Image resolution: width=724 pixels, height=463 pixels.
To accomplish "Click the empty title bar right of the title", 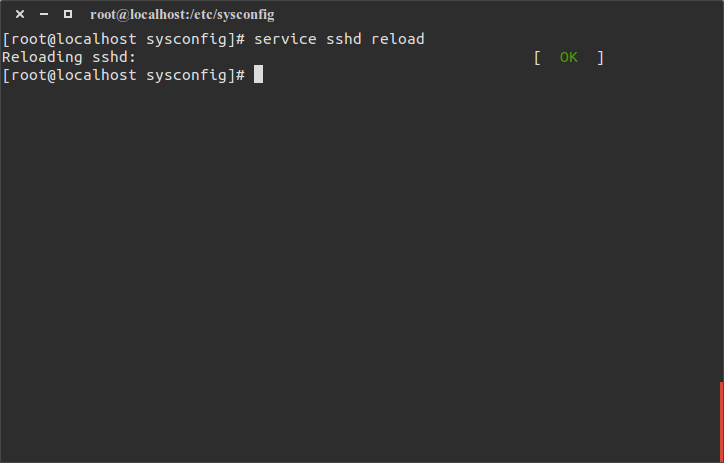I will (x=500, y=15).
